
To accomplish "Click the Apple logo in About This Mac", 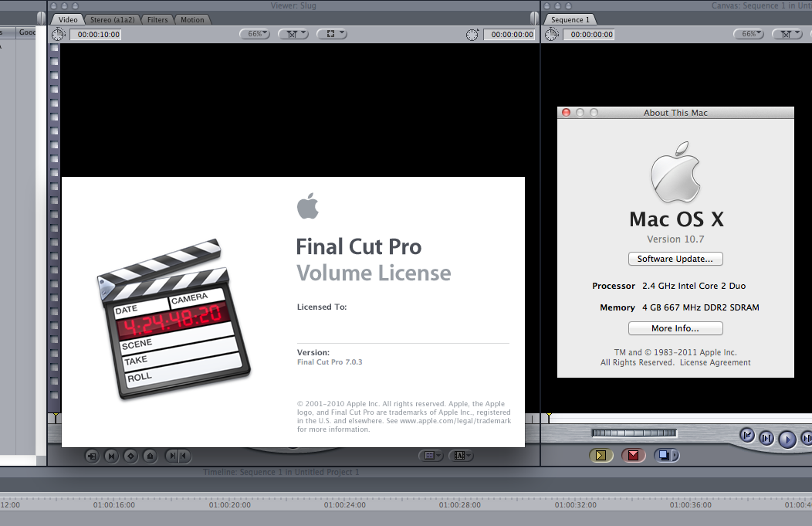I will point(676,172).
